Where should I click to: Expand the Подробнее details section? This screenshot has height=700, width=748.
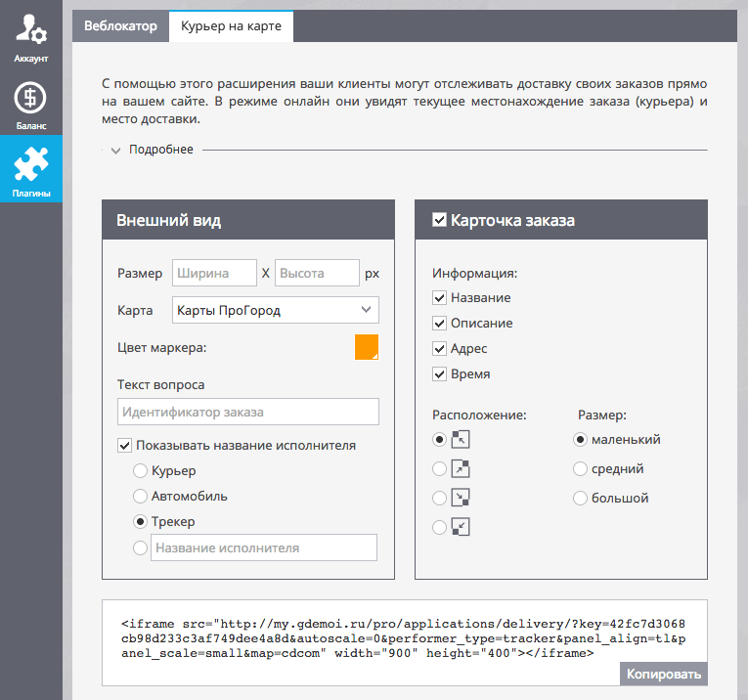pos(152,150)
